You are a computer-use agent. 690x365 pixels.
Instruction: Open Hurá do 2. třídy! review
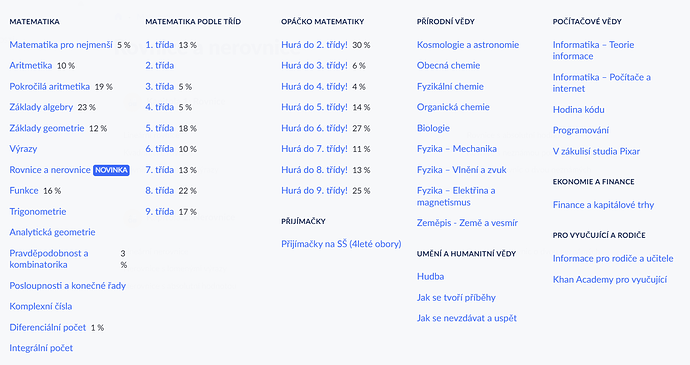pos(314,45)
